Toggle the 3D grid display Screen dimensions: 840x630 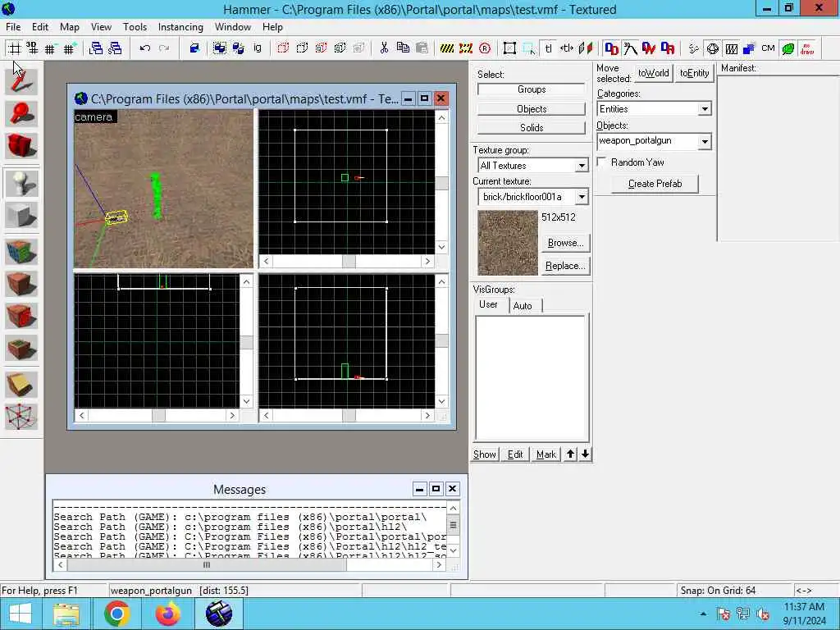[32, 48]
